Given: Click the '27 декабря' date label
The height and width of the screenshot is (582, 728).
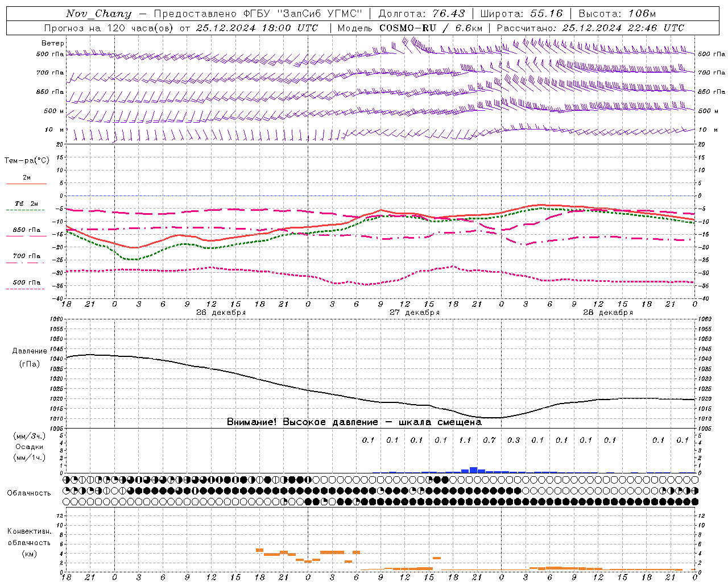Looking at the screenshot, I should pyautogui.click(x=415, y=313).
